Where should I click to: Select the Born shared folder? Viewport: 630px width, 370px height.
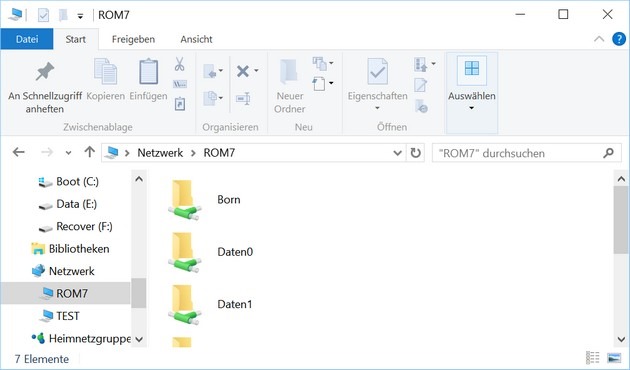pos(205,200)
